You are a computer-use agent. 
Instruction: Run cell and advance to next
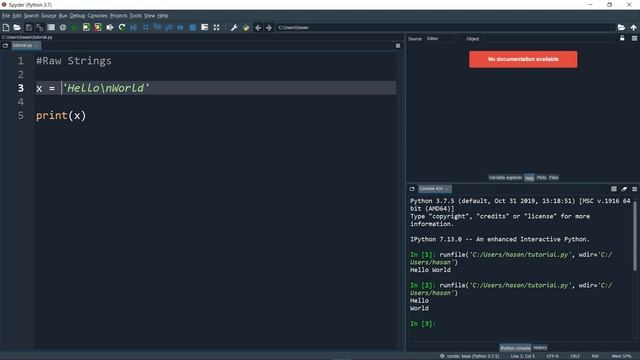98,27
